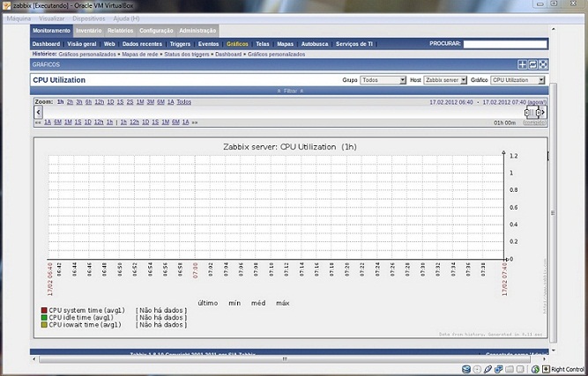Open Serviços de TI
This screenshot has width=588, height=376.
[x=354, y=44]
